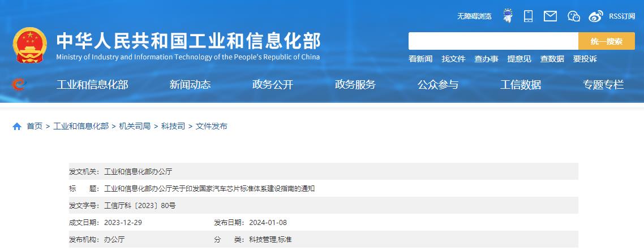The height and width of the screenshot is (251, 644).
Task: Open the Weibo icon
Action: point(596,16)
